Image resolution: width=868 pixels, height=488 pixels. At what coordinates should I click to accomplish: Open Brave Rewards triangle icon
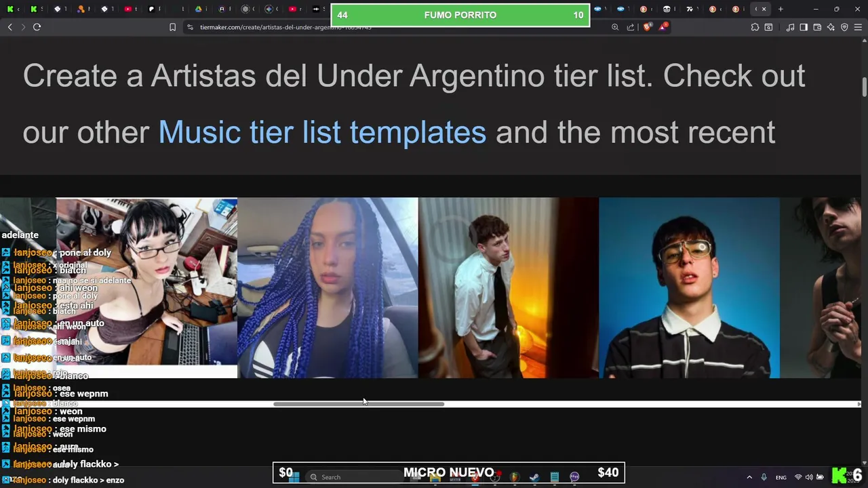coord(663,27)
